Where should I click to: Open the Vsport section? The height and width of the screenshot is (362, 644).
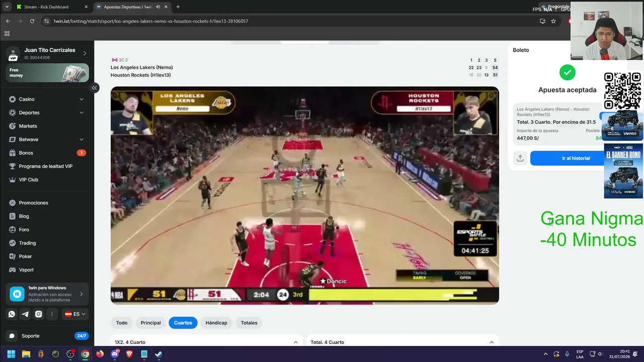click(26, 270)
